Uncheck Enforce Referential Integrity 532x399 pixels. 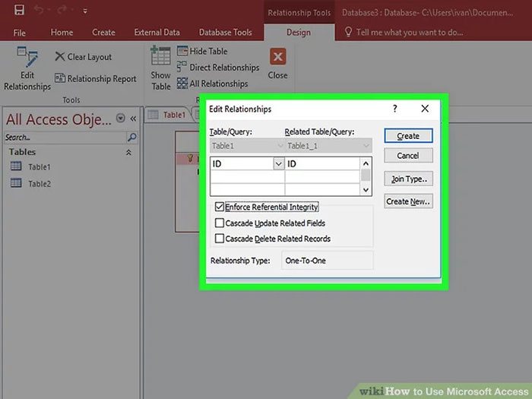220,207
